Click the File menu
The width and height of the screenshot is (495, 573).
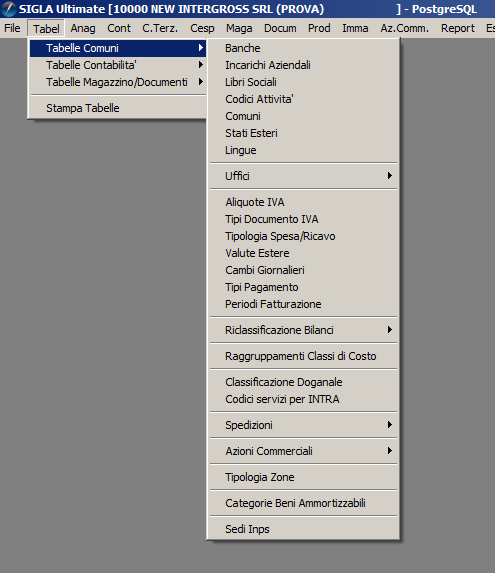pos(12,28)
